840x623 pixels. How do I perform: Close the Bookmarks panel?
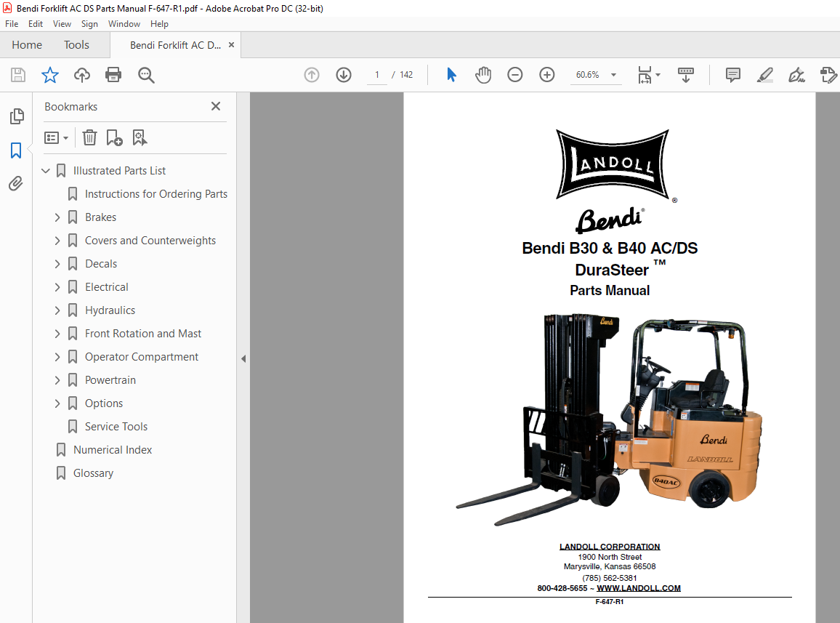(216, 106)
